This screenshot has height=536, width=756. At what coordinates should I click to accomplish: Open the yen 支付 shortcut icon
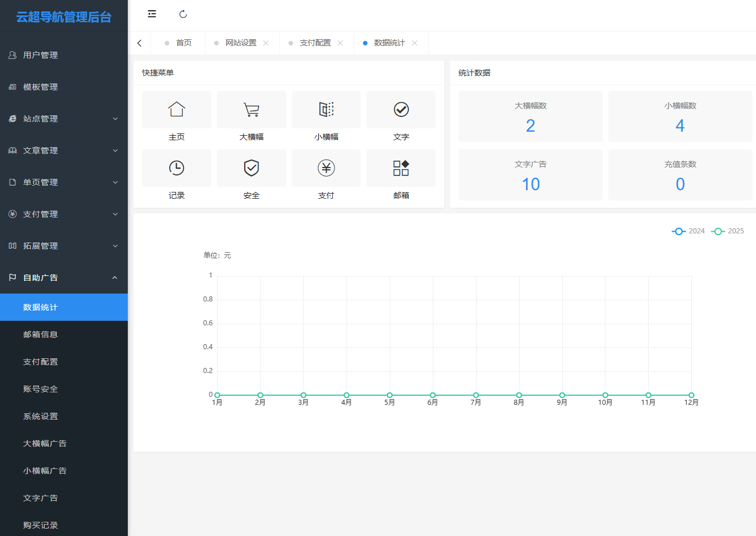(326, 168)
